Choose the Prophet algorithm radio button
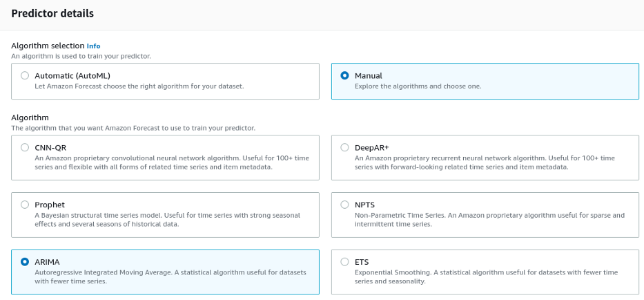Image resolution: width=644 pixels, height=300 pixels. click(26, 205)
